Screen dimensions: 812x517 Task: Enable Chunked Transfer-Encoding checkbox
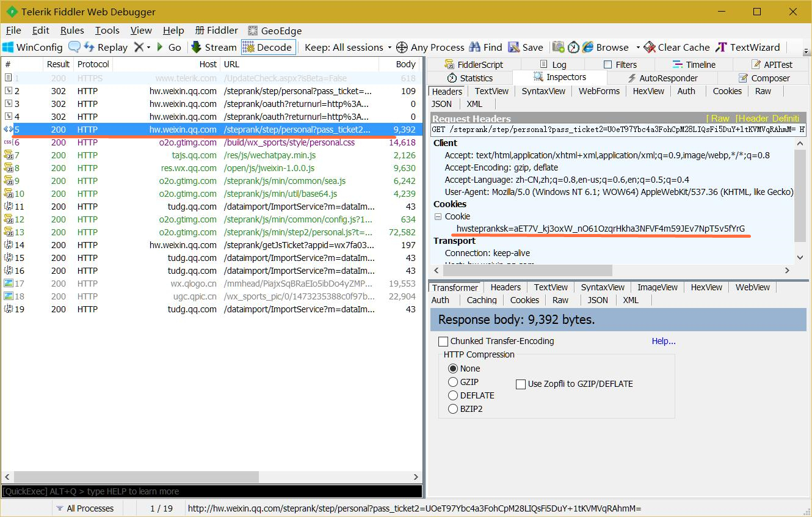click(x=443, y=341)
